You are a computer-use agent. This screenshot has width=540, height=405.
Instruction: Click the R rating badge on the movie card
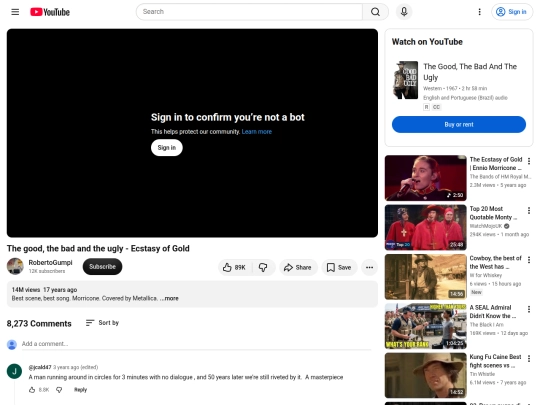pyautogui.click(x=426, y=107)
